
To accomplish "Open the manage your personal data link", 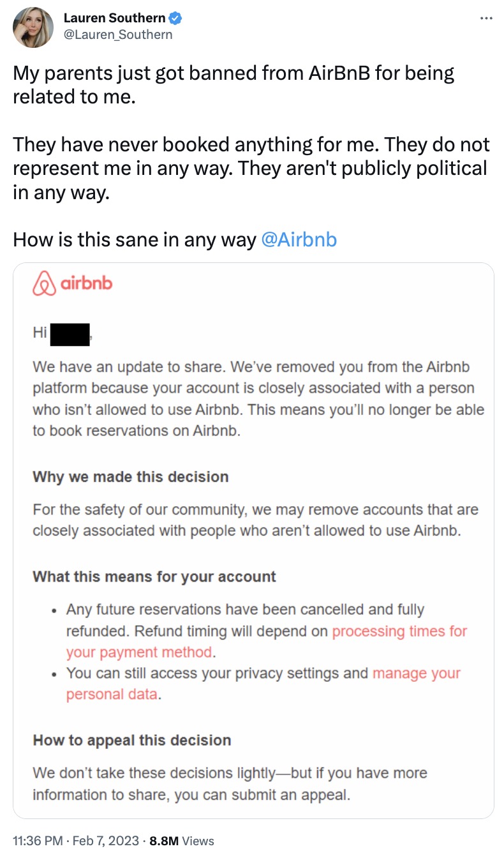I will [263, 683].
